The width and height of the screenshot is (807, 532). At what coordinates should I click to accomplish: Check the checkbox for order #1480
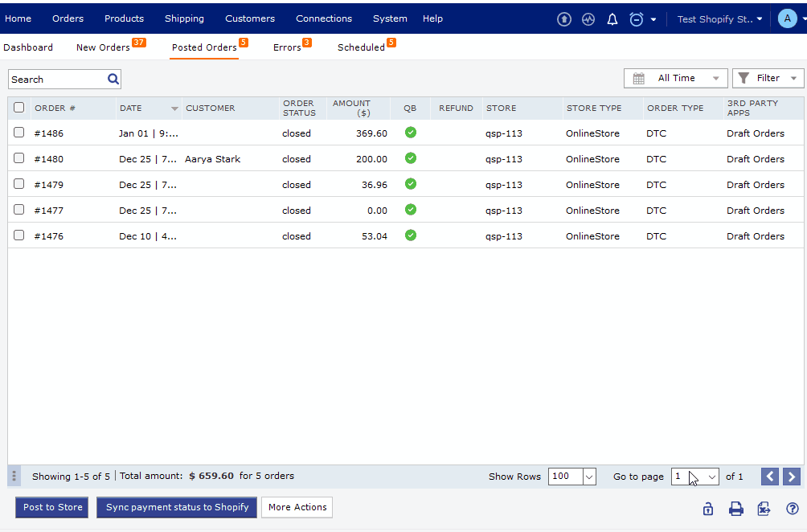click(x=18, y=158)
